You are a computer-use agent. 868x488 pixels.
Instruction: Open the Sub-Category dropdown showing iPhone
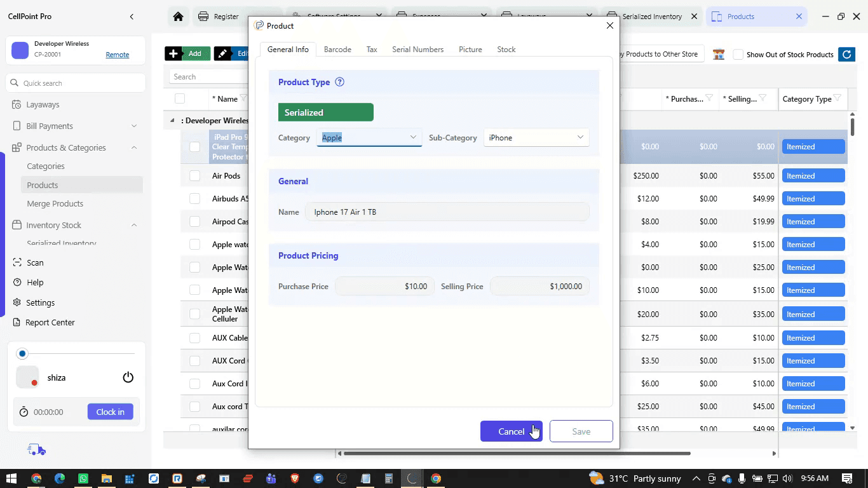tap(536, 137)
